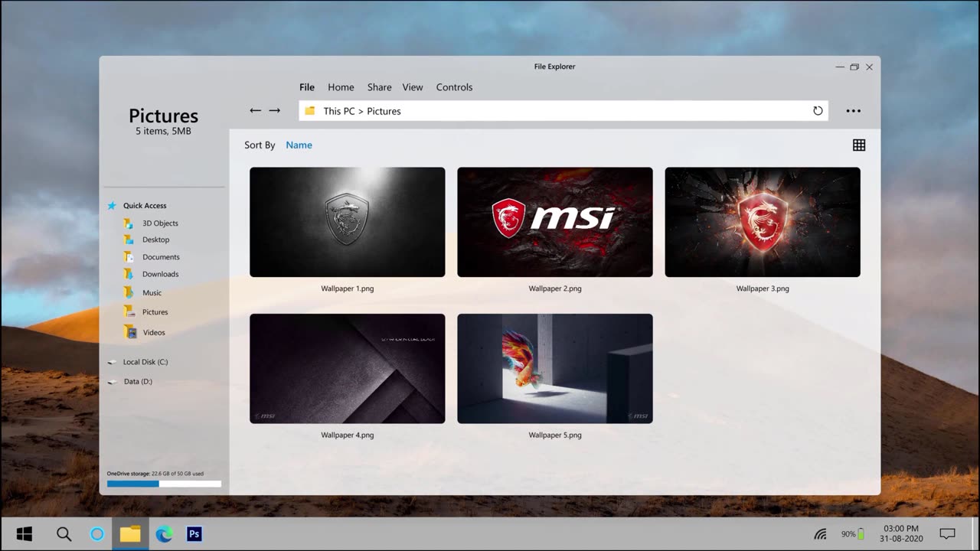Go to Music in the sidebar
Viewport: 980px width, 551px height.
pos(152,293)
